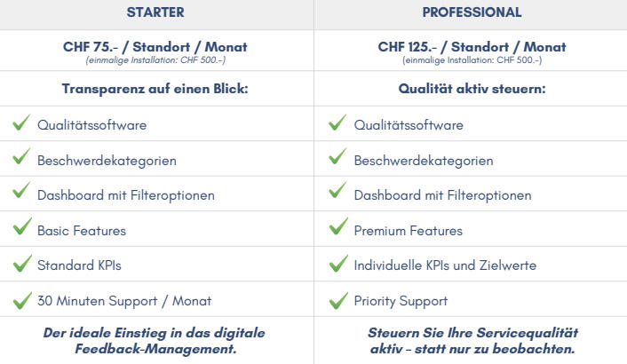The width and height of the screenshot is (627, 364).
Task: Click checkmark beside Professional Dashboard mit Filteroptionen
Action: click(337, 190)
